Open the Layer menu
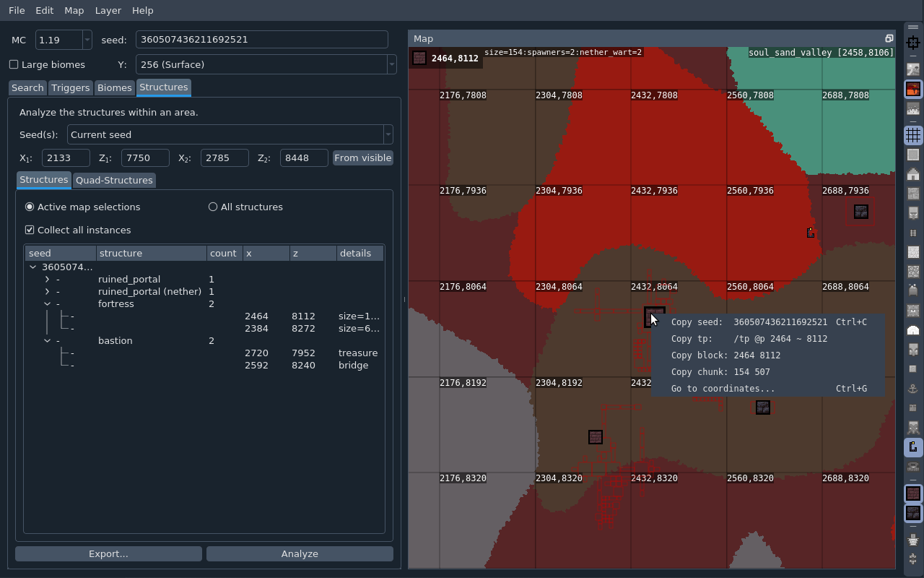The image size is (924, 578). point(108,10)
